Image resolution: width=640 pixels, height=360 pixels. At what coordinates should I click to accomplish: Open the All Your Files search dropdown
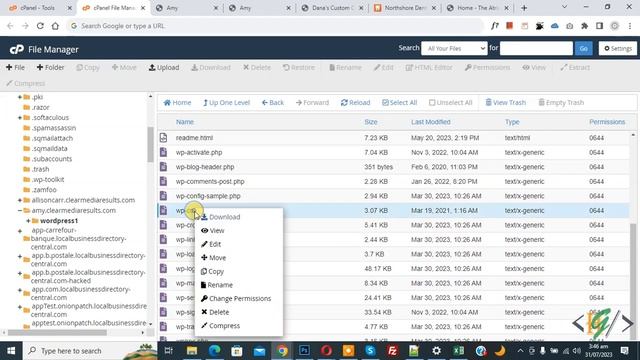click(454, 48)
